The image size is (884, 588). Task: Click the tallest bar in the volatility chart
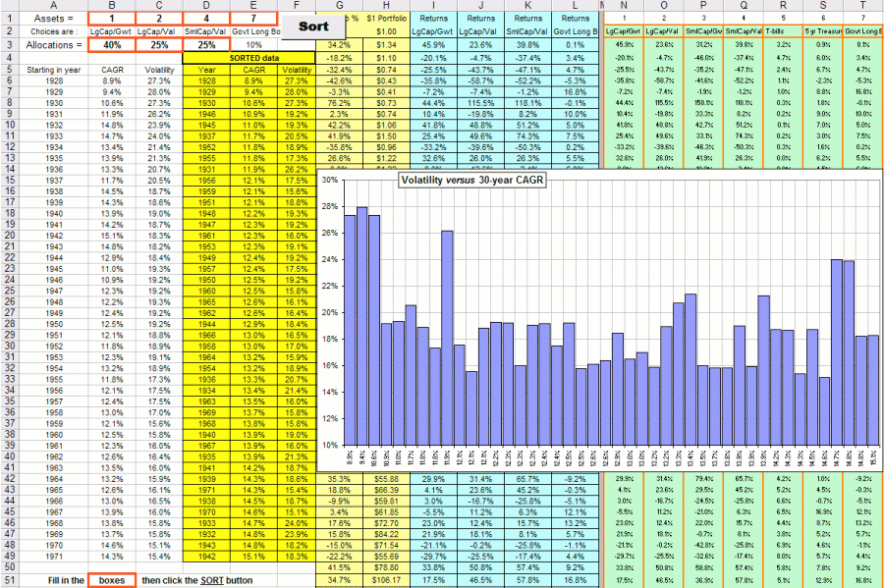coord(361,326)
